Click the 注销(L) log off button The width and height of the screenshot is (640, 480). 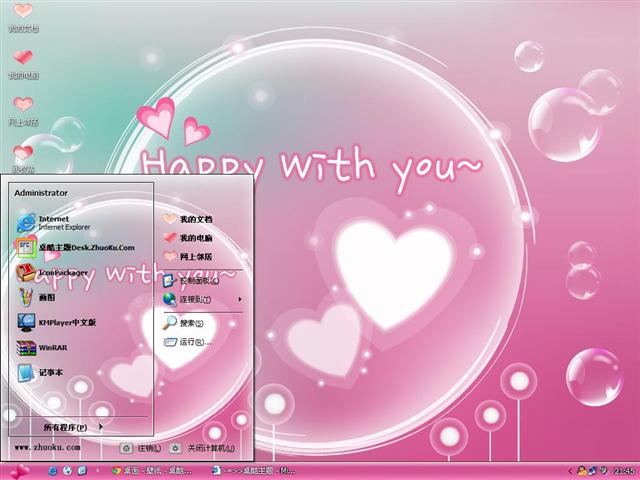coord(141,448)
